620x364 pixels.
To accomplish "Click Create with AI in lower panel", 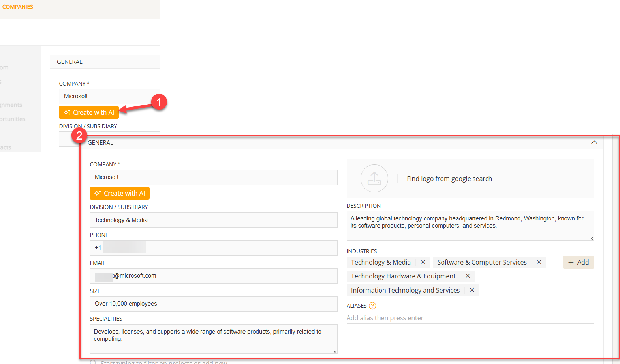I will [x=120, y=193].
